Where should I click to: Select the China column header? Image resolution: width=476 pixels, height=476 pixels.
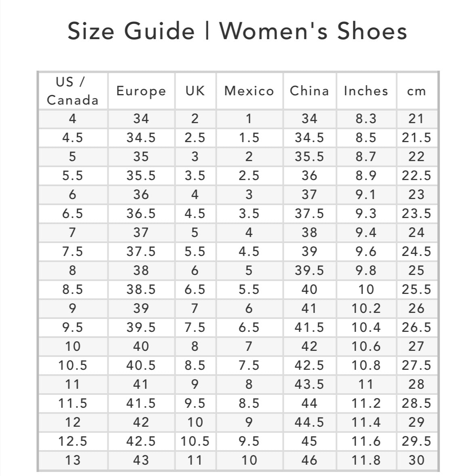tap(309, 91)
